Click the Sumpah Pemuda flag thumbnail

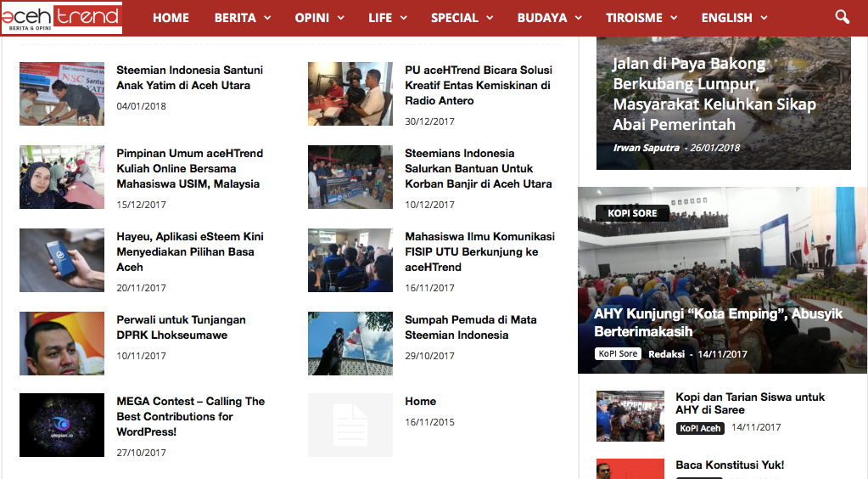(x=350, y=343)
